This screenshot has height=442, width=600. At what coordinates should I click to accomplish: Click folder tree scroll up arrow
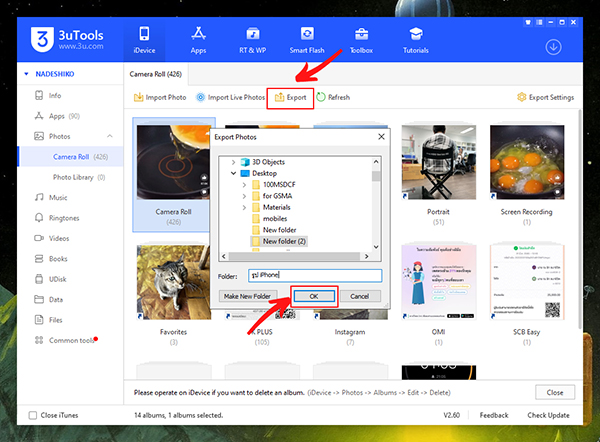pyautogui.click(x=376, y=161)
